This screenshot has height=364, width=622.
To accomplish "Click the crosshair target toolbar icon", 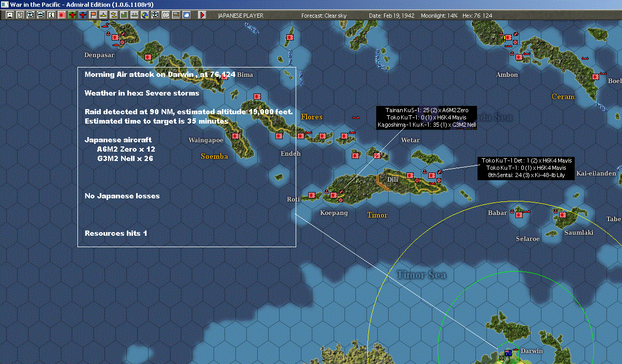I will 155,15.
